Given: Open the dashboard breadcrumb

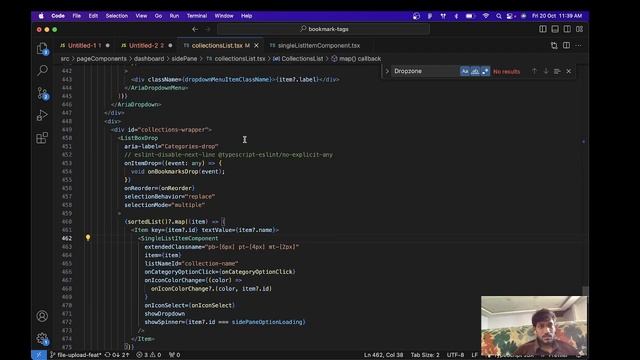Looking at the screenshot, I should click(x=149, y=59).
